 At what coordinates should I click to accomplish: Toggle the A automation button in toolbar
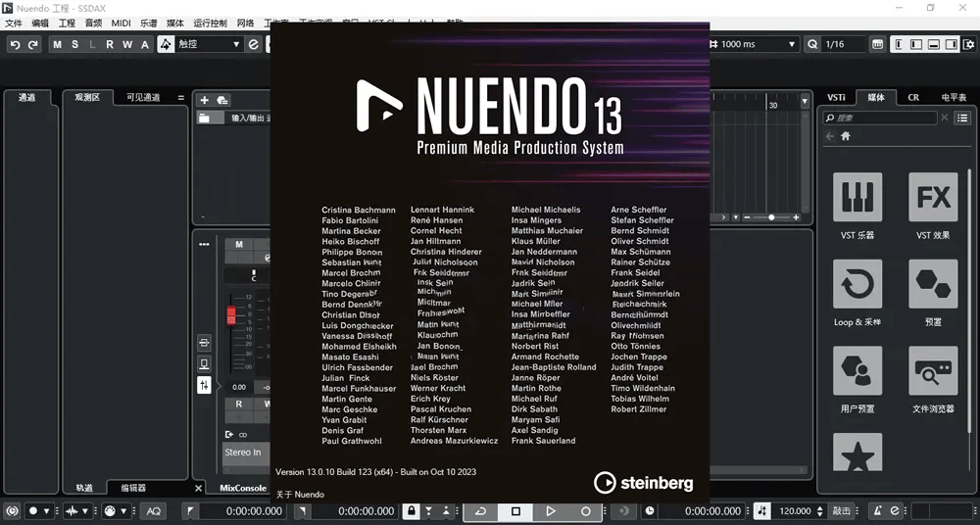[145, 44]
